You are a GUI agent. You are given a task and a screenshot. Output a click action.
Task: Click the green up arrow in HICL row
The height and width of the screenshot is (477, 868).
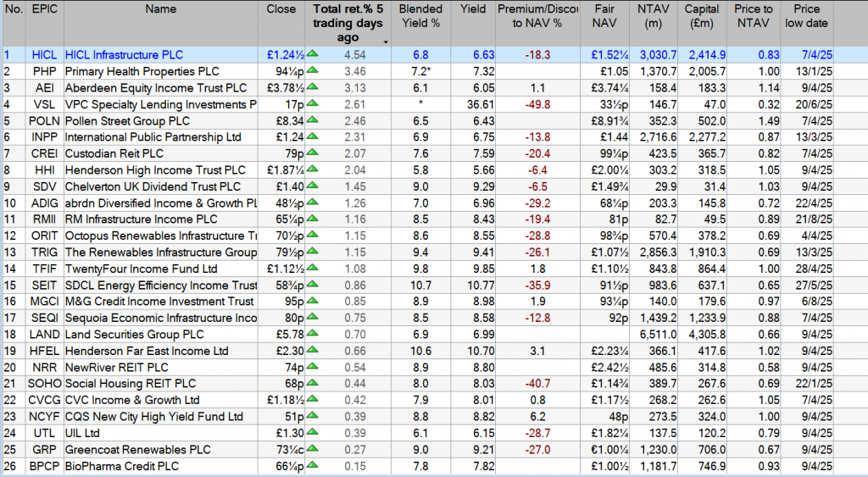click(312, 53)
